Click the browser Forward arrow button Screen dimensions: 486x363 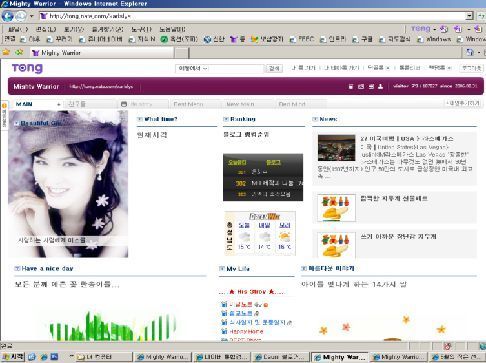tap(21, 16)
